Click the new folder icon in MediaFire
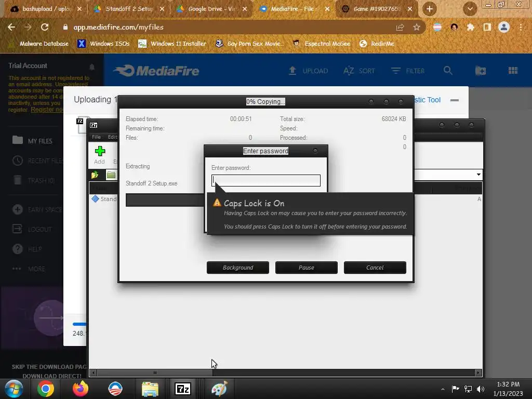The image size is (532, 399). (x=481, y=71)
